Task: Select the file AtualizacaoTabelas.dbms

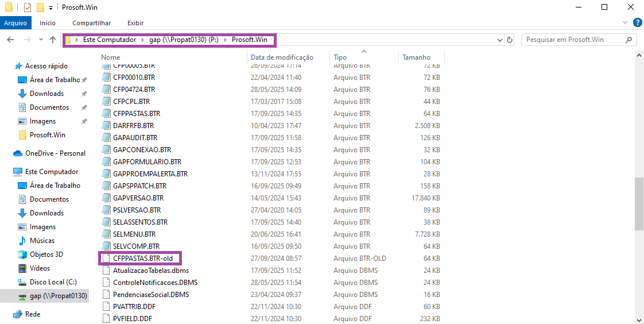Action: point(151,271)
